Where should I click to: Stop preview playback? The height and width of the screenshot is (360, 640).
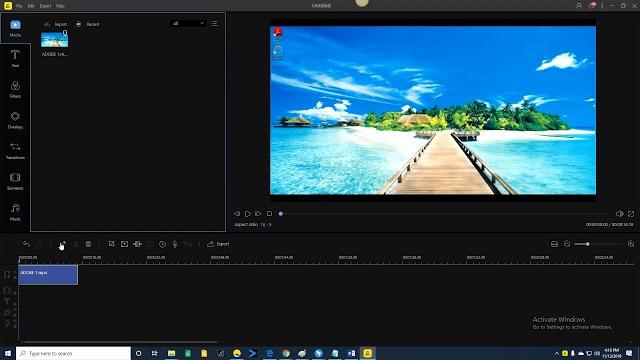(269, 213)
